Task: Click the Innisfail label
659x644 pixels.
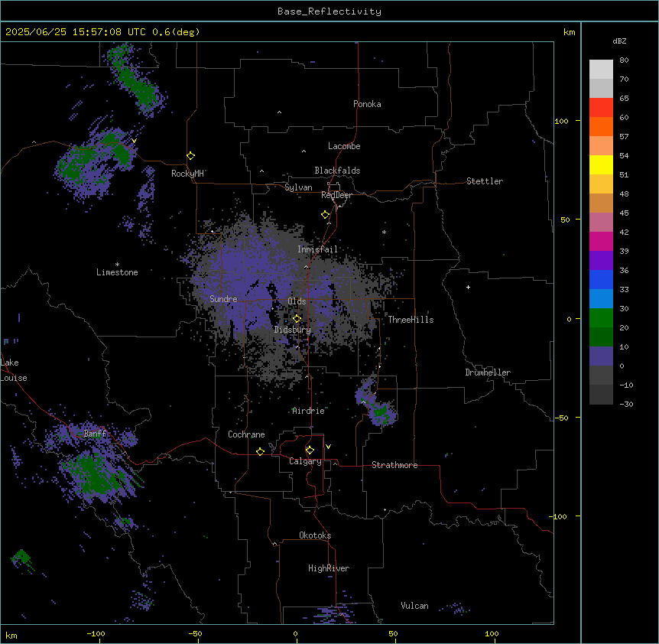Action: 317,249
